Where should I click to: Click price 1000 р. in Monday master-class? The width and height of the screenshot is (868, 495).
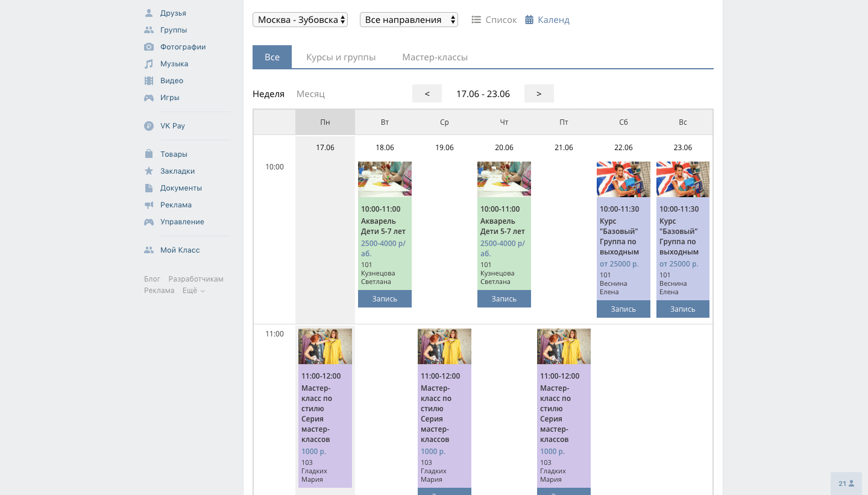(314, 451)
